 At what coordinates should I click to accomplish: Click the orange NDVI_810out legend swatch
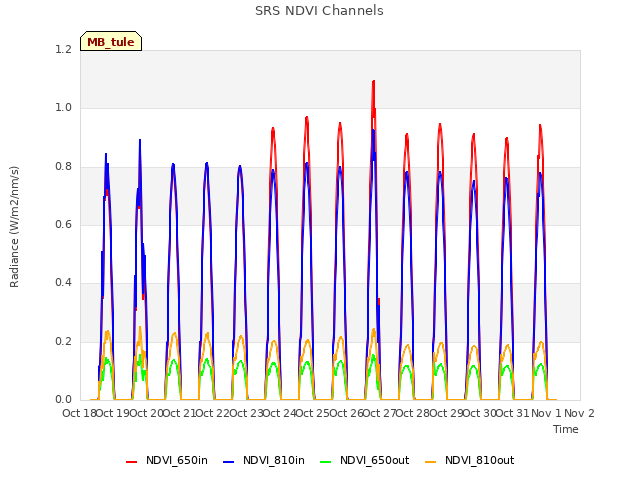pyautogui.click(x=431, y=461)
